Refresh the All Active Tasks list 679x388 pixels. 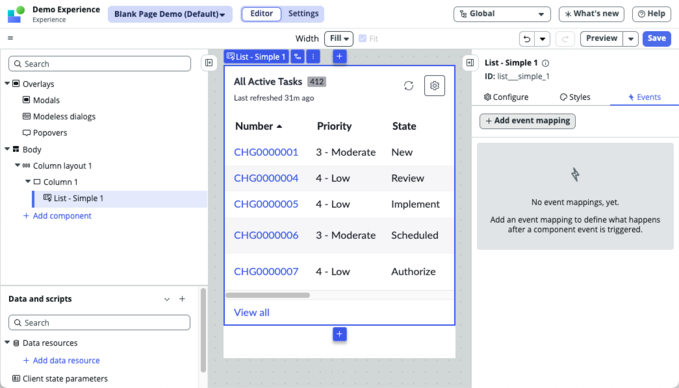(x=408, y=86)
